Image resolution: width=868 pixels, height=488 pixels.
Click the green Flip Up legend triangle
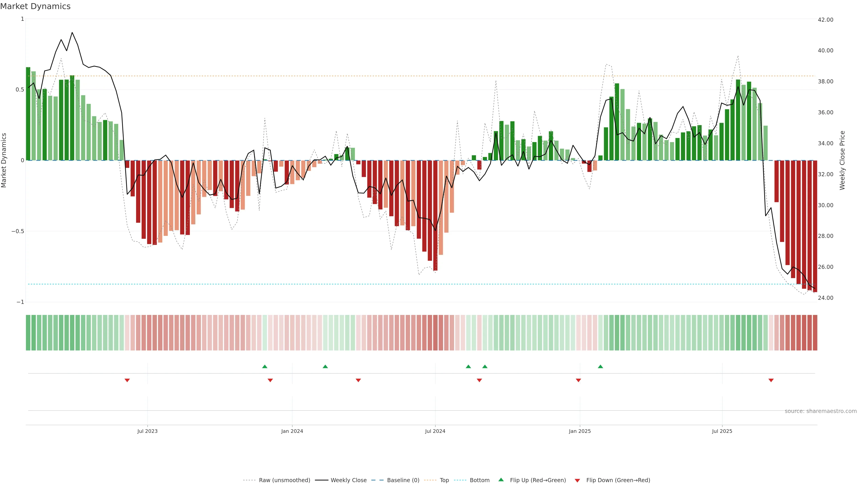pyautogui.click(x=501, y=480)
